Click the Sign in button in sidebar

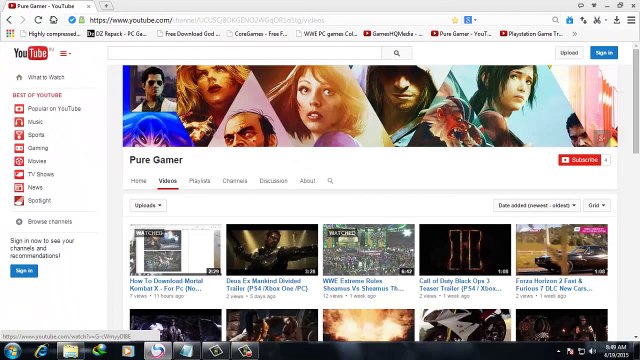[24, 271]
